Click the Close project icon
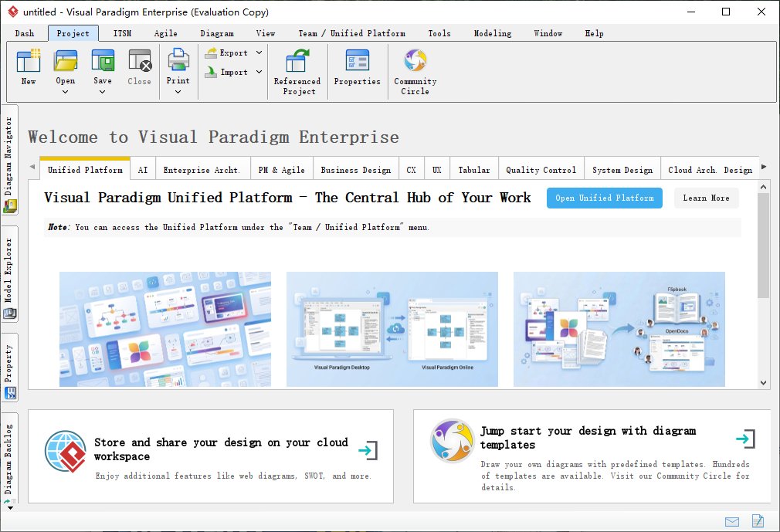Screen dimensions: 780x532 [140, 61]
